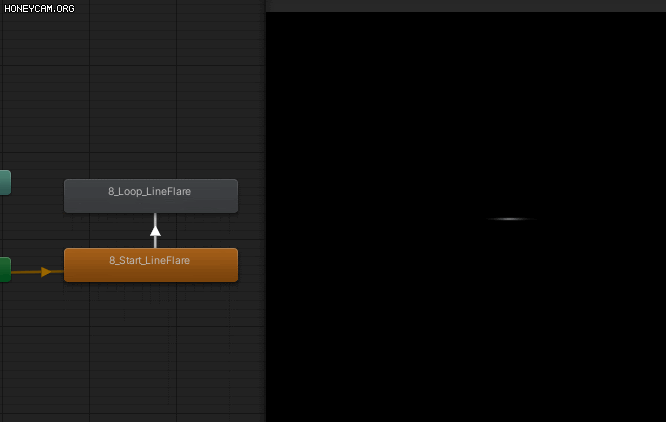Click the line flare effect in the preview
The height and width of the screenshot is (422, 666).
pos(510,219)
